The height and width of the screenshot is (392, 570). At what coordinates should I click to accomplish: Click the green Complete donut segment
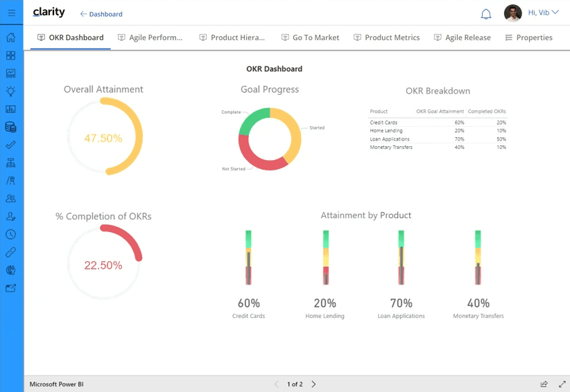point(252,119)
